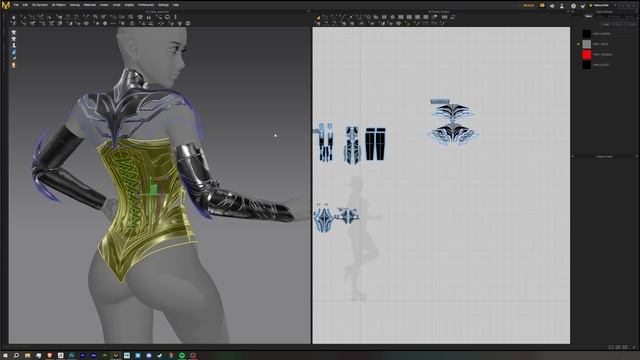The height and width of the screenshot is (360, 640).
Task: Select the bottom black fabric swatch
Action: pos(587,64)
